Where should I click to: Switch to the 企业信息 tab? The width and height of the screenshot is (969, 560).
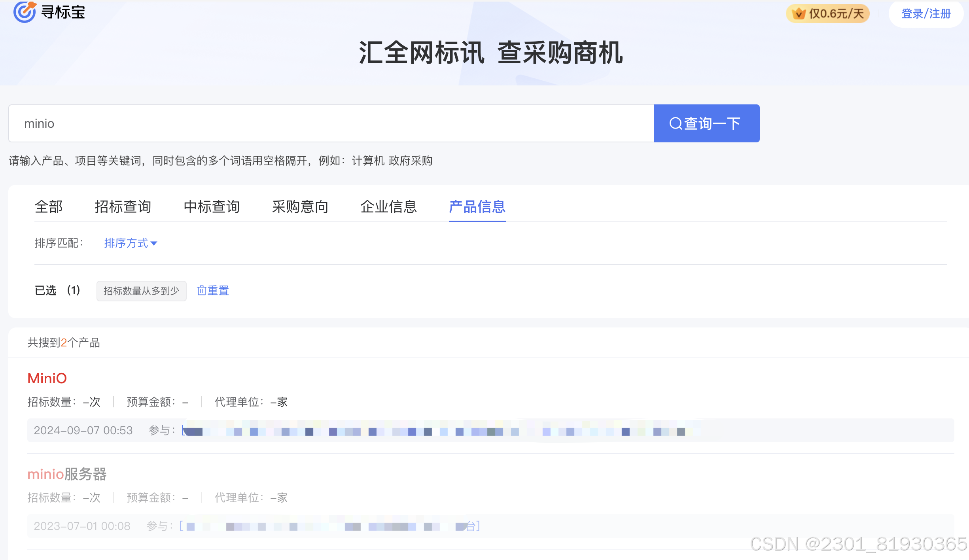click(x=389, y=206)
